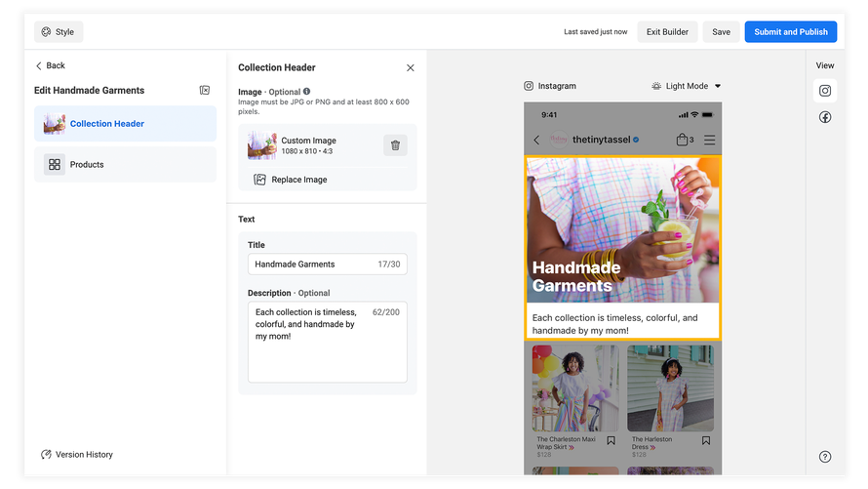Click shopping bag icon in phone preview
The height and width of the screenshot is (489, 868).
click(683, 140)
